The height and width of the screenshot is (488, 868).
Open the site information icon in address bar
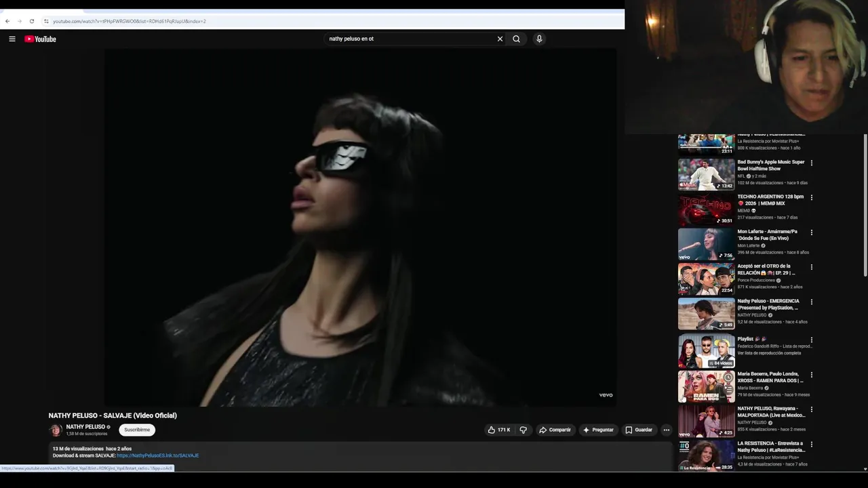[46, 21]
